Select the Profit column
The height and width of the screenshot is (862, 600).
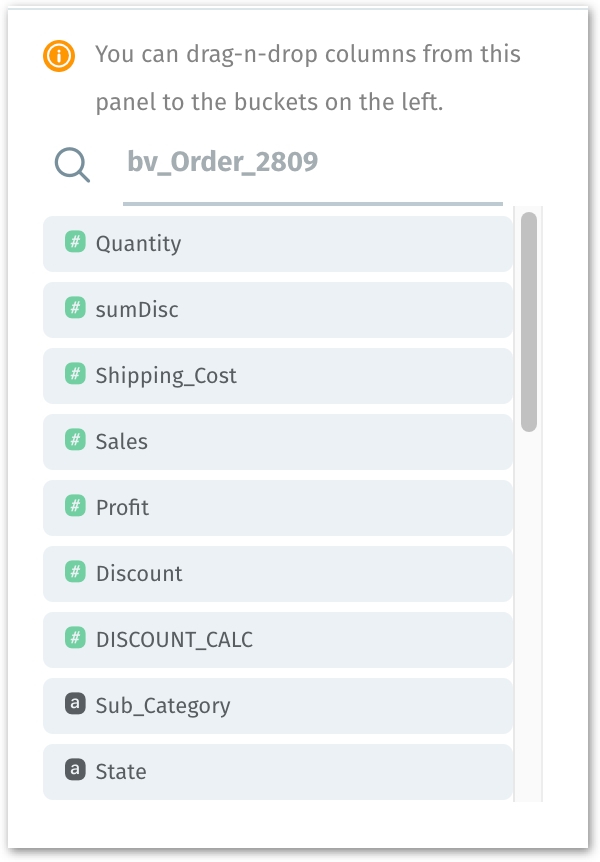point(278,508)
